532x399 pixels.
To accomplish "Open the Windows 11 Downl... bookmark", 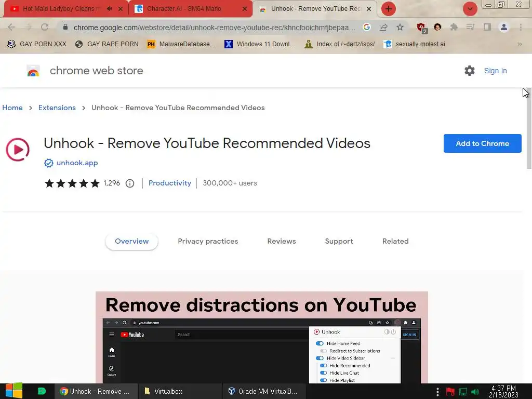I will click(260, 44).
